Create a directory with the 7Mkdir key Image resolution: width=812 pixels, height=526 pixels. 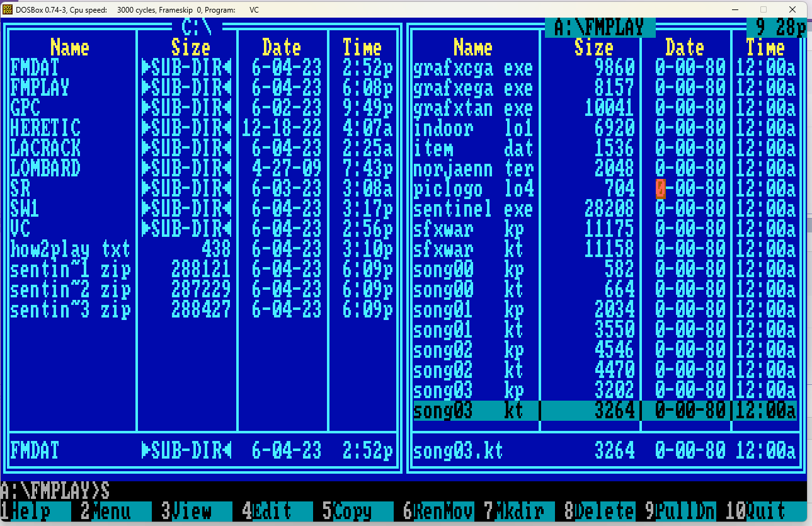pyautogui.click(x=519, y=511)
